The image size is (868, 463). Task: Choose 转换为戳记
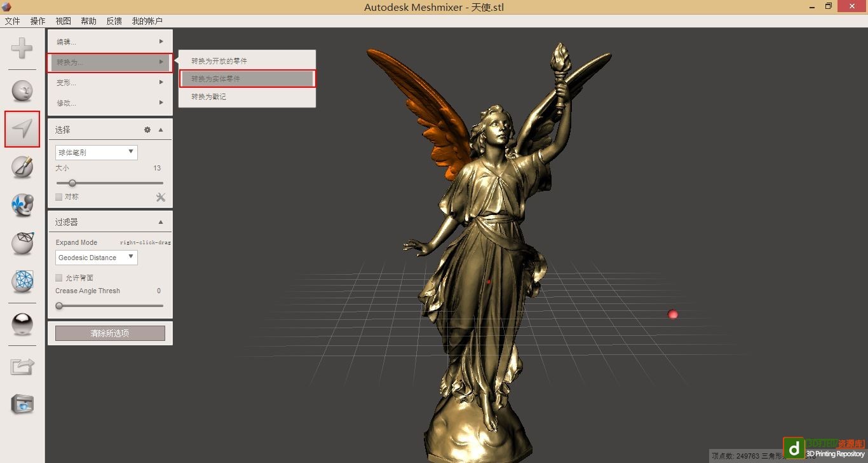247,97
